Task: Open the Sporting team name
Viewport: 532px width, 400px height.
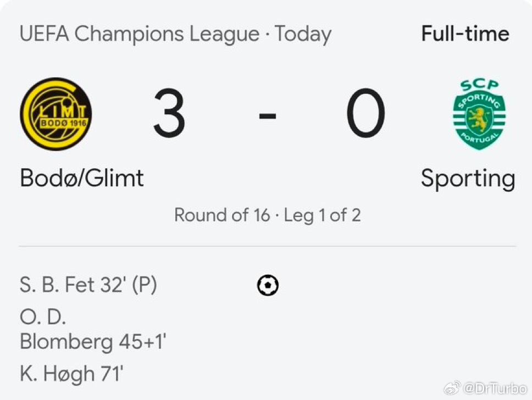Action: point(468,179)
